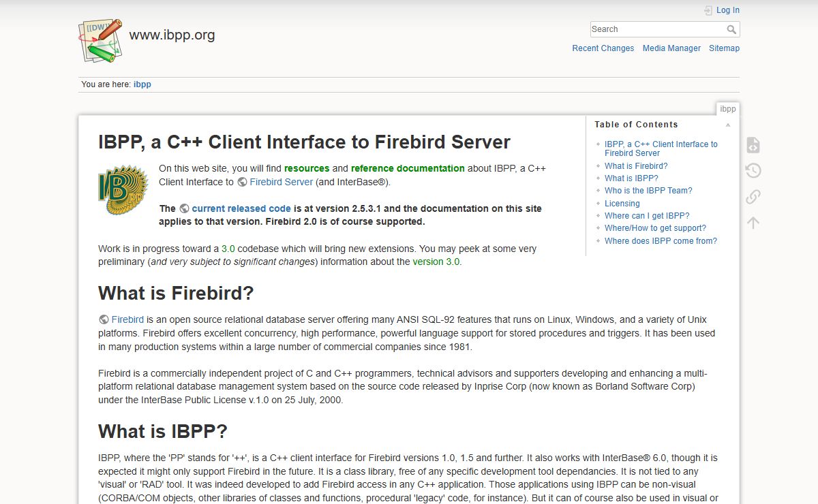818x504 pixels.
Task: Open Sitemap link
Action: tap(724, 48)
